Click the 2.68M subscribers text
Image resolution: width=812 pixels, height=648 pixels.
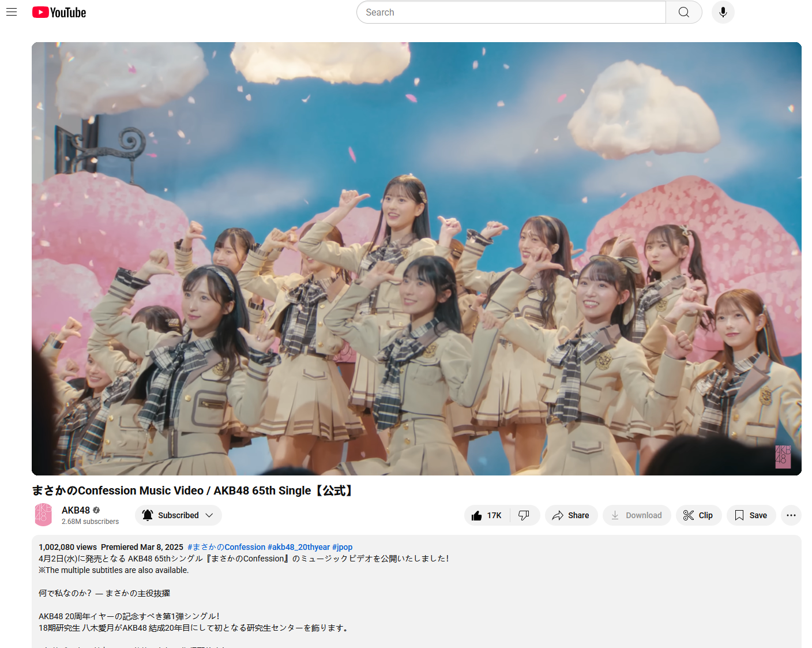tap(90, 522)
